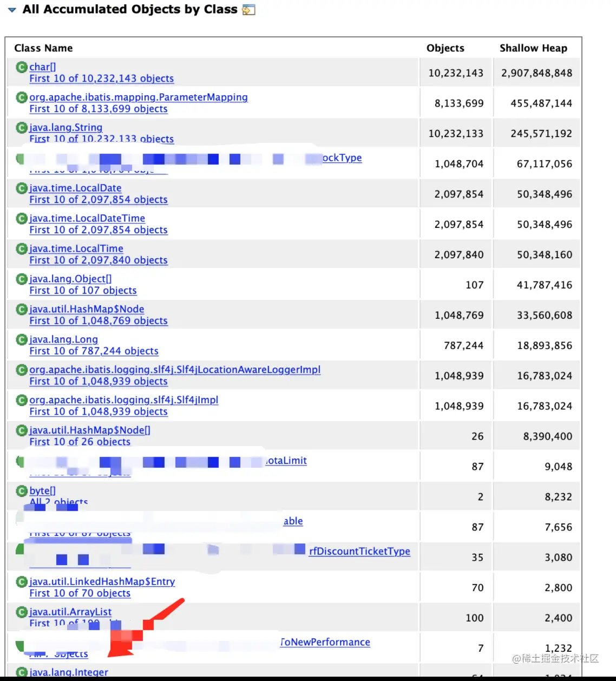Open the java.lang.Long class link
This screenshot has height=681, width=616.
point(63,340)
